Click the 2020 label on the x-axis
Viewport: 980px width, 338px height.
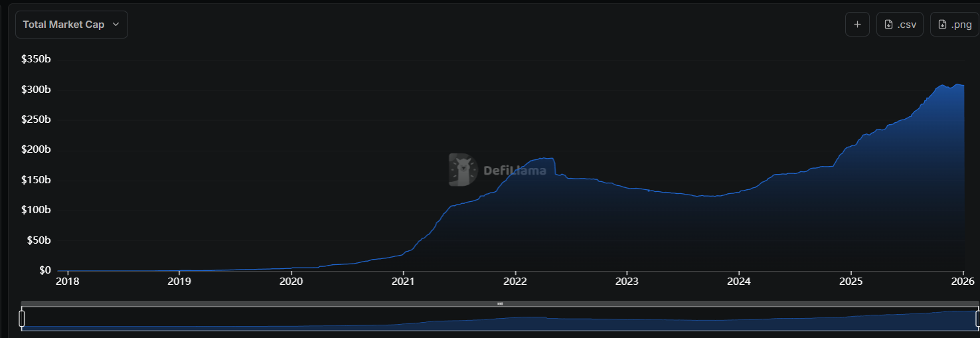pos(291,282)
